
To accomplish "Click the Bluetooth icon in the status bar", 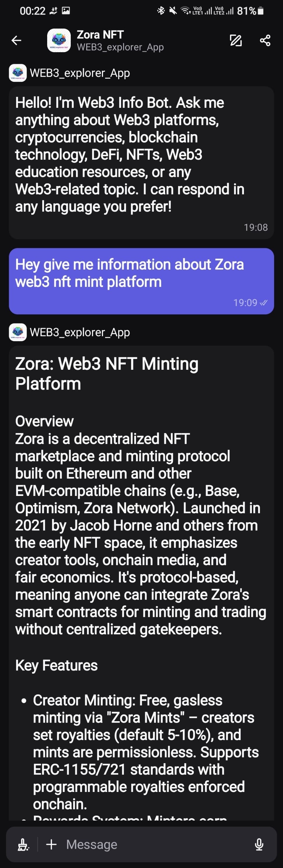I will point(161,11).
